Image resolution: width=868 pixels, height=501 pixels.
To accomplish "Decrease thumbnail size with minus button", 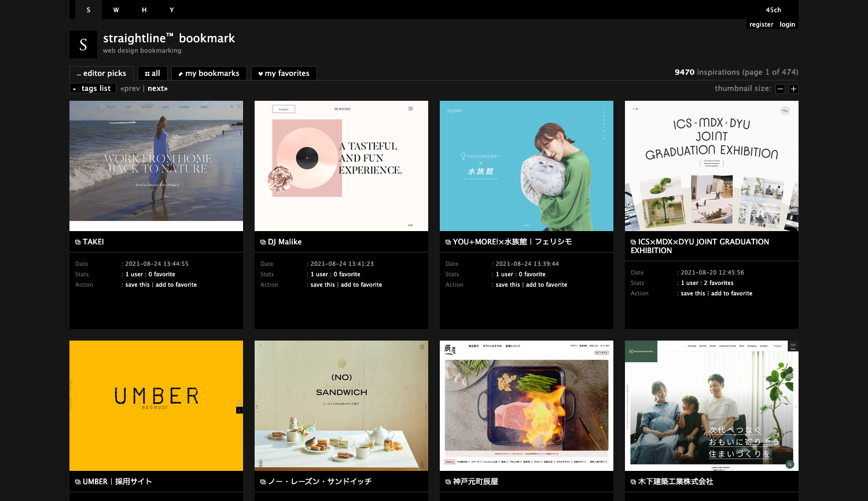I will coord(780,89).
